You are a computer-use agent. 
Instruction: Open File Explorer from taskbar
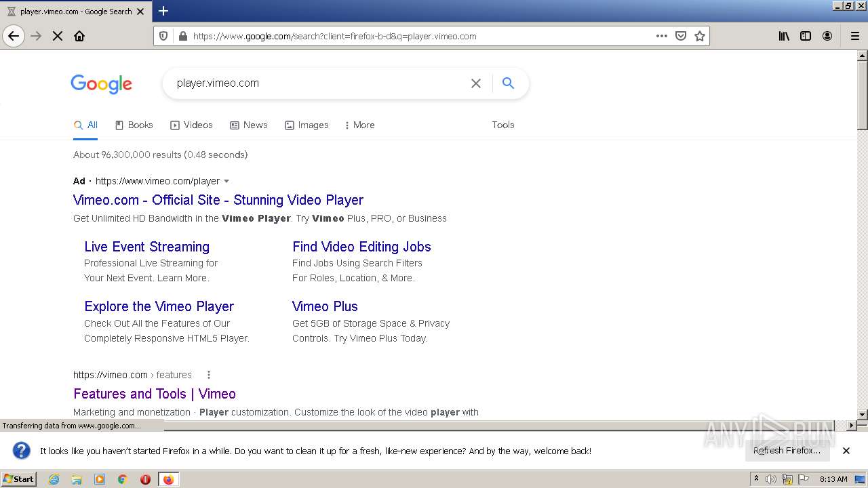click(77, 479)
